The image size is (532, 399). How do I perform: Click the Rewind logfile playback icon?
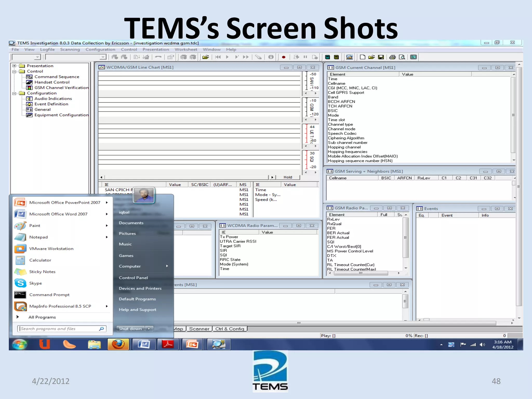218,57
